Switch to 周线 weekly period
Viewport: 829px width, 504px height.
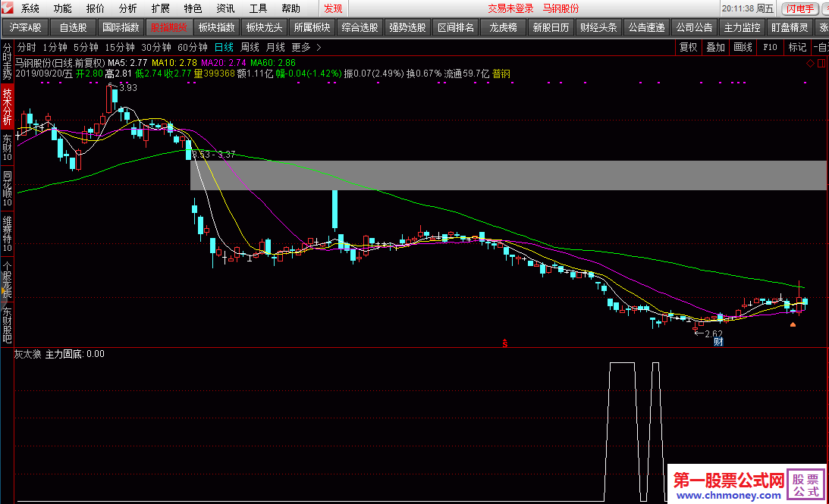(x=250, y=47)
